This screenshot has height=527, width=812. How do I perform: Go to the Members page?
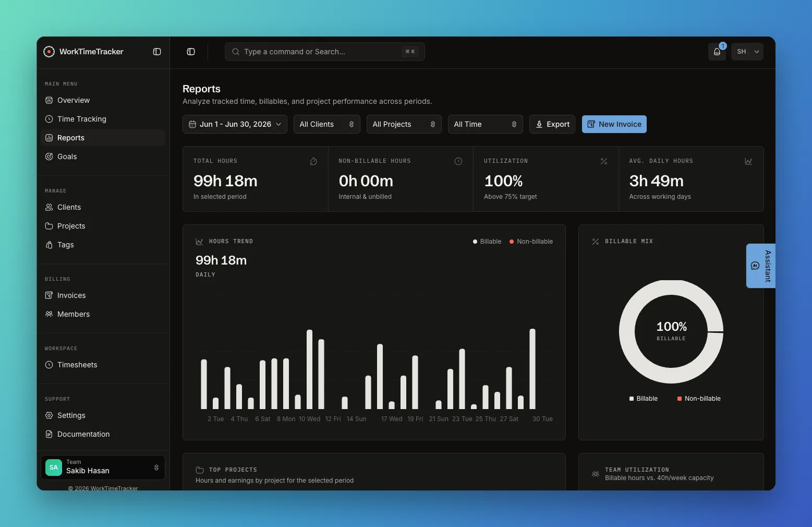pos(103,314)
